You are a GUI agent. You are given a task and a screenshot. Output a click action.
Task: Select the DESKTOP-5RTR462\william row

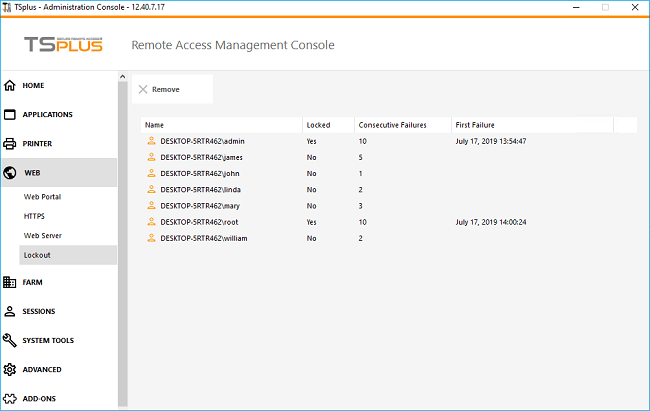[x=389, y=238]
